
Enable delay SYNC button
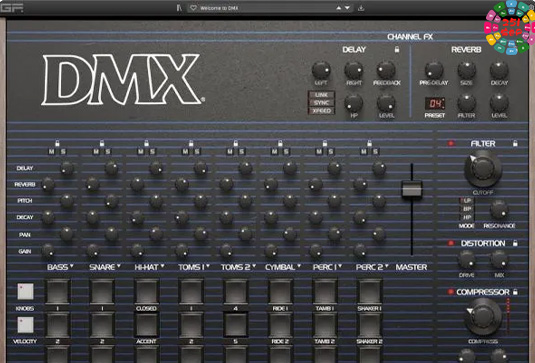[321, 103]
